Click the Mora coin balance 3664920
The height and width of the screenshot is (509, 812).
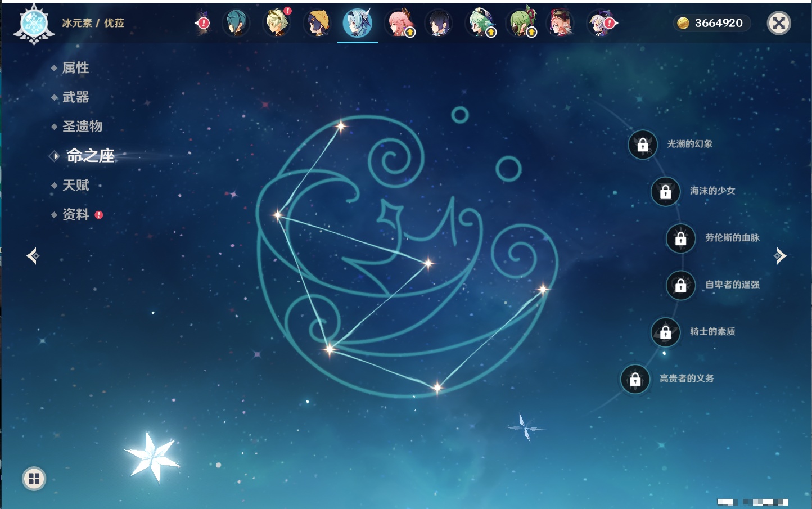[712, 23]
